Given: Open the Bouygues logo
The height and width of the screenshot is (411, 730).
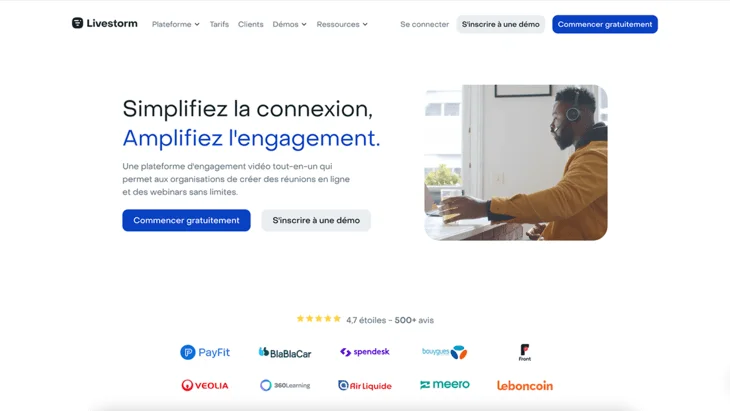Looking at the screenshot, I should click(445, 352).
